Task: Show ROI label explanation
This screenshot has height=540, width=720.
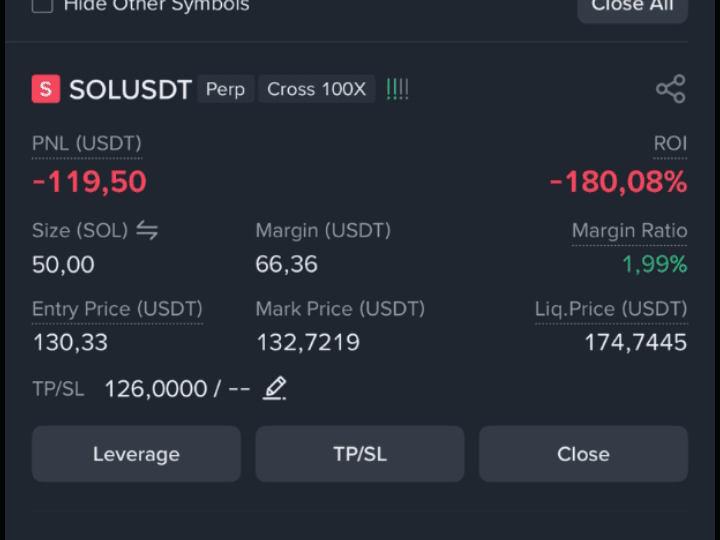Action: pos(670,144)
